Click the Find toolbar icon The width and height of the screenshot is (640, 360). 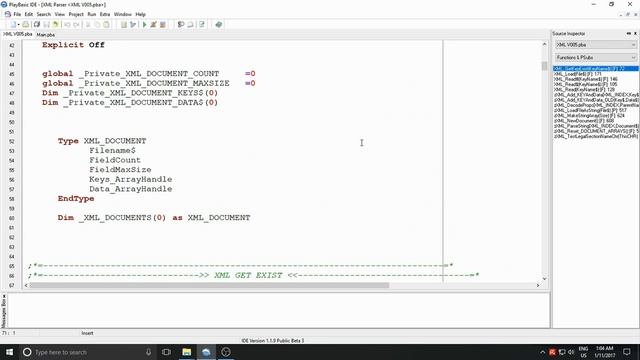point(181,25)
